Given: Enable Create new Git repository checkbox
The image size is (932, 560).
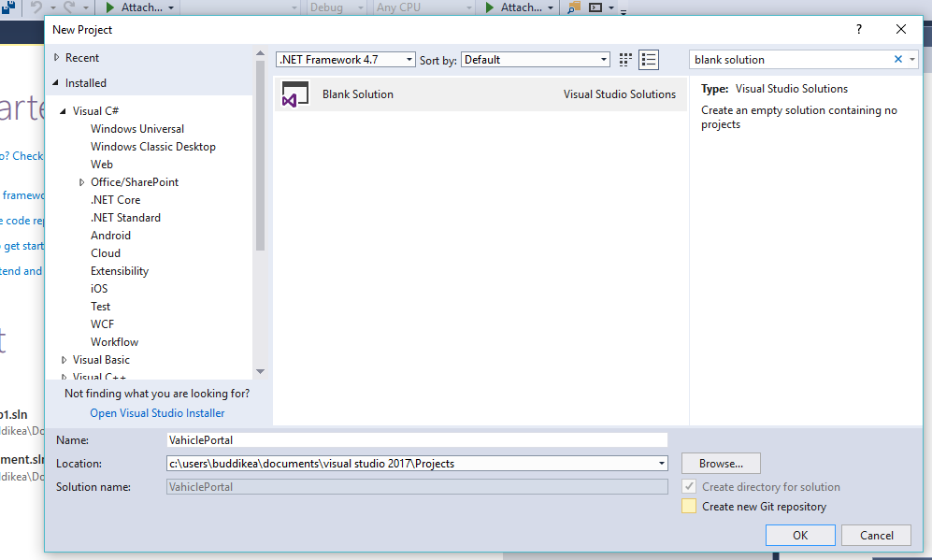Looking at the screenshot, I should pyautogui.click(x=689, y=506).
